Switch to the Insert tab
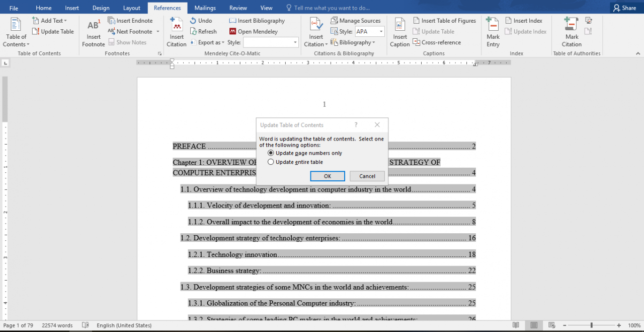 [72, 8]
